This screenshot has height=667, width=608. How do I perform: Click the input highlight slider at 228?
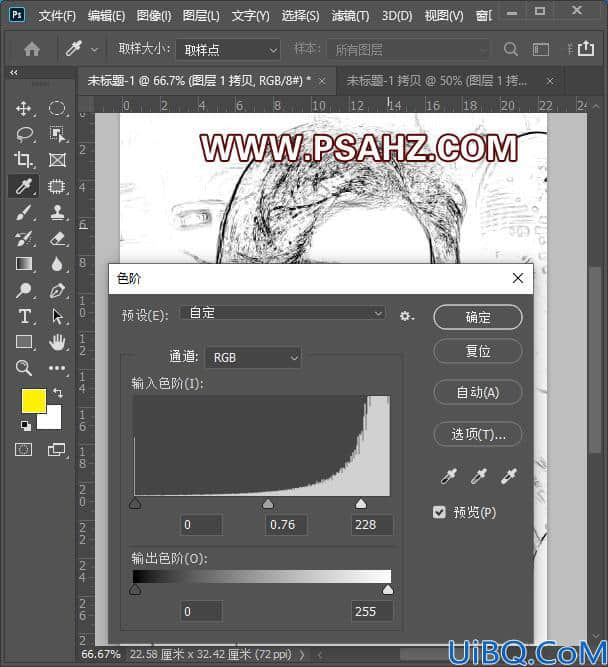361,504
